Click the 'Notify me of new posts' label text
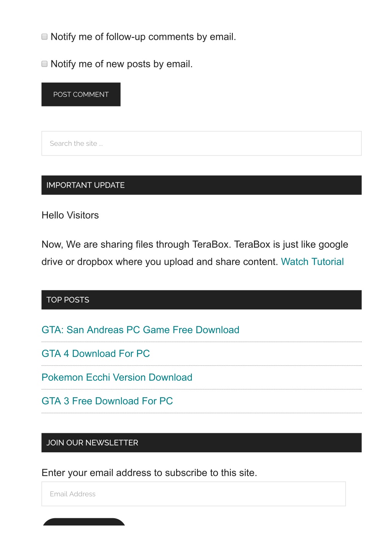The width and height of the screenshot is (392, 555). coord(121,64)
